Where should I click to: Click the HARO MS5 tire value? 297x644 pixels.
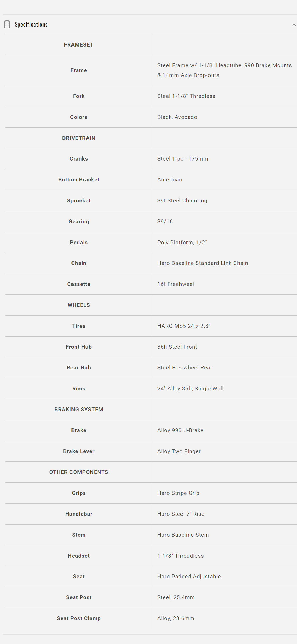pos(184,326)
